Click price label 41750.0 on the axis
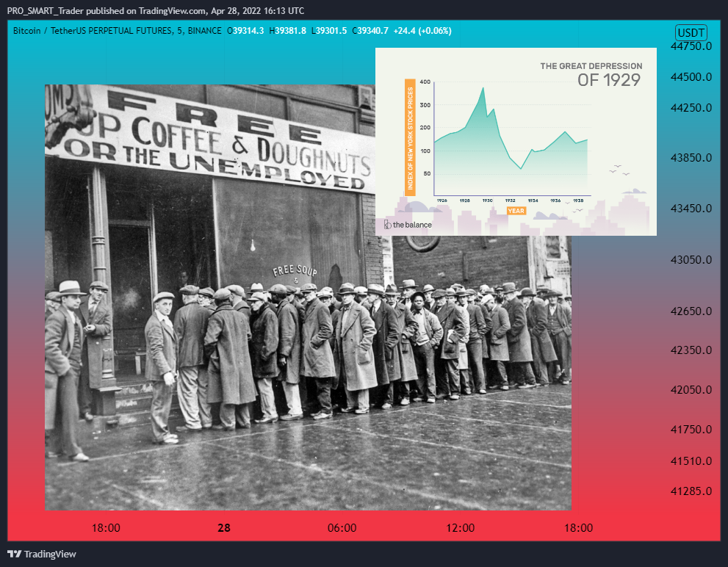This screenshot has width=728, height=567. click(691, 430)
